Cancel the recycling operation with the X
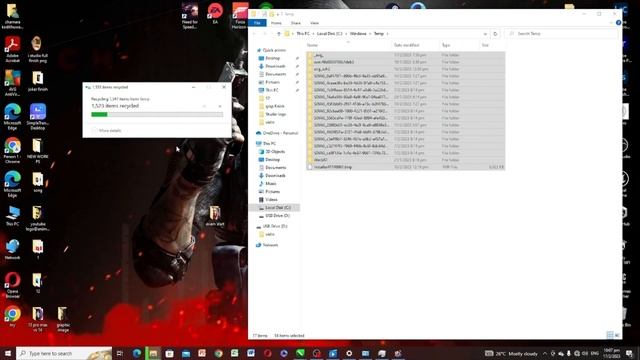Image resolution: width=640 pixels, height=360 pixels. [220, 106]
